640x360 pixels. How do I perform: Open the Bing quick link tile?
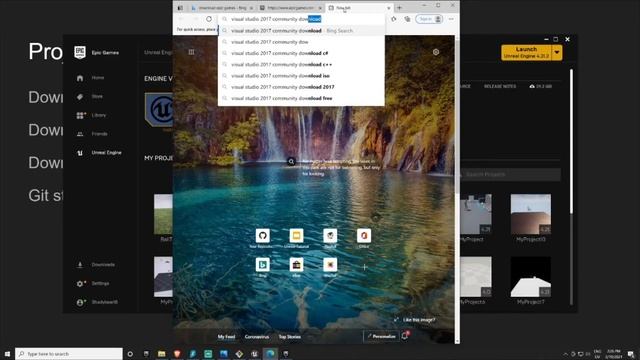[262, 264]
